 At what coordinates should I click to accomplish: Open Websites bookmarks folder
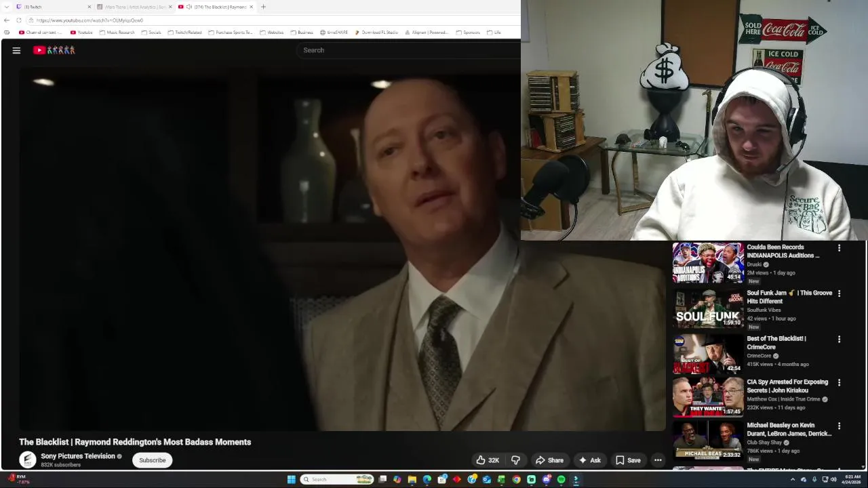[272, 33]
